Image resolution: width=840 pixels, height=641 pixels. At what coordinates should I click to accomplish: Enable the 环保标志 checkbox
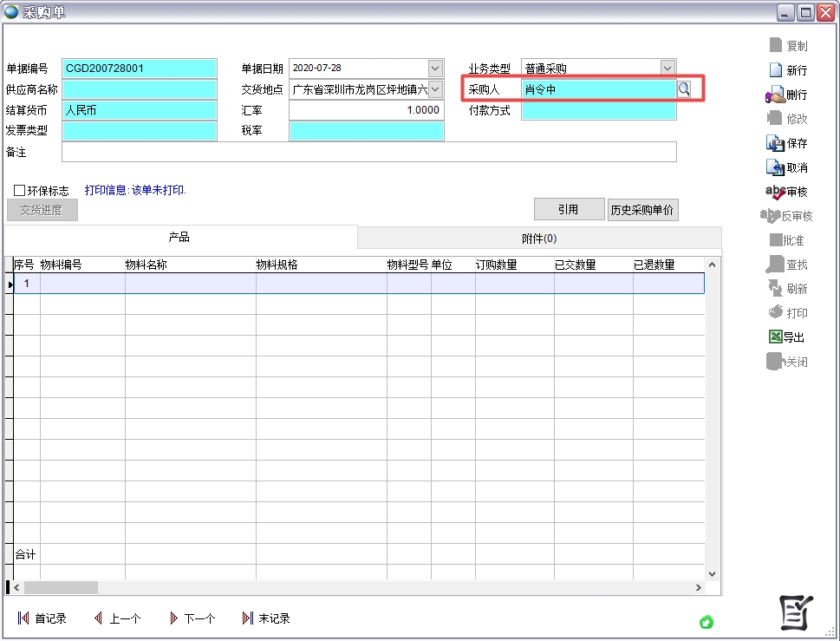[19, 190]
